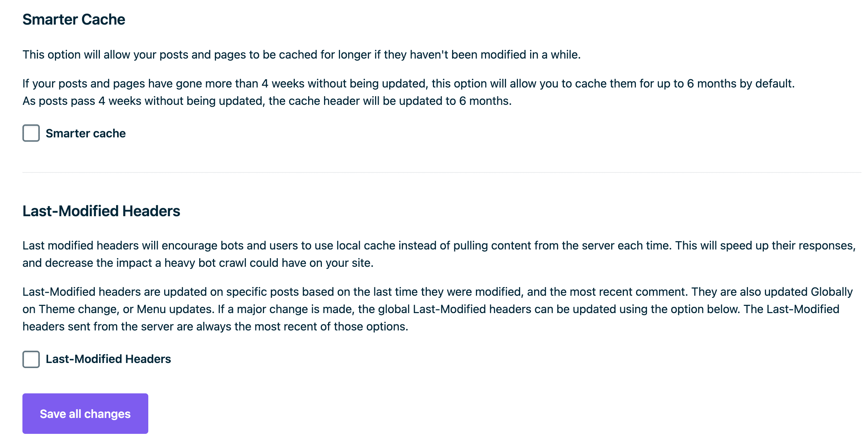868x440 pixels.
Task: Click the Smarter Cache section heading
Action: tap(74, 20)
